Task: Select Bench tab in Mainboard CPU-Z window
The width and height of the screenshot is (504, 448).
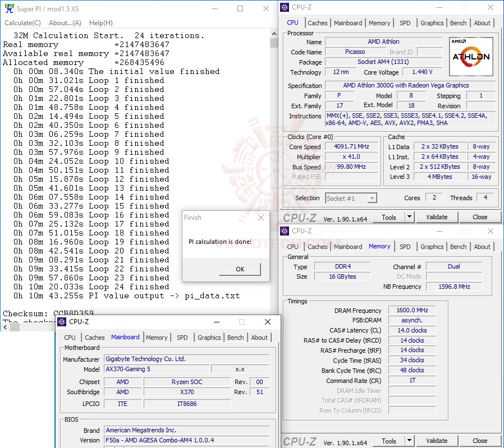Action: pyautogui.click(x=235, y=338)
